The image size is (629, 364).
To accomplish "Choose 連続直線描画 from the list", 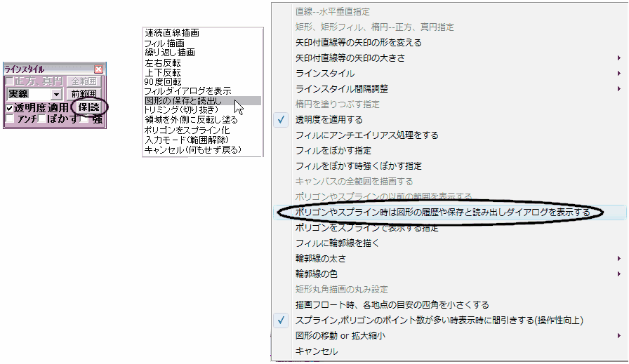I will tap(172, 33).
